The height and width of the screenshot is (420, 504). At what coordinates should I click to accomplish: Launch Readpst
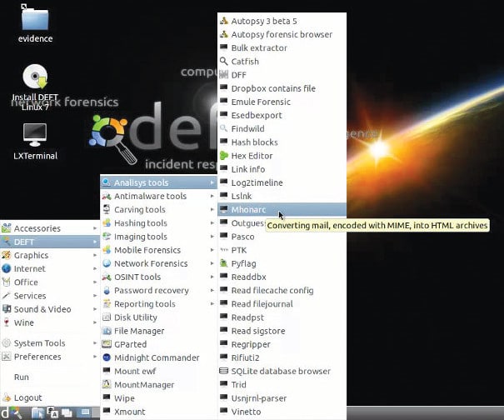pos(282,317)
